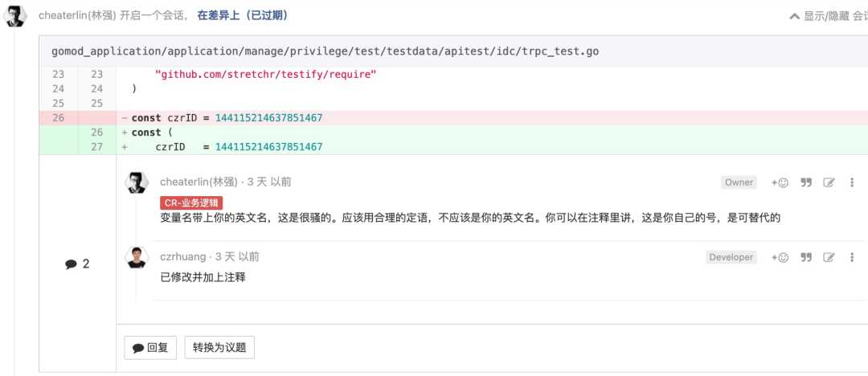Click cheaterlin's comment text starting 变量名带上你的英文名
The width and height of the screenshot is (868, 376).
470,218
